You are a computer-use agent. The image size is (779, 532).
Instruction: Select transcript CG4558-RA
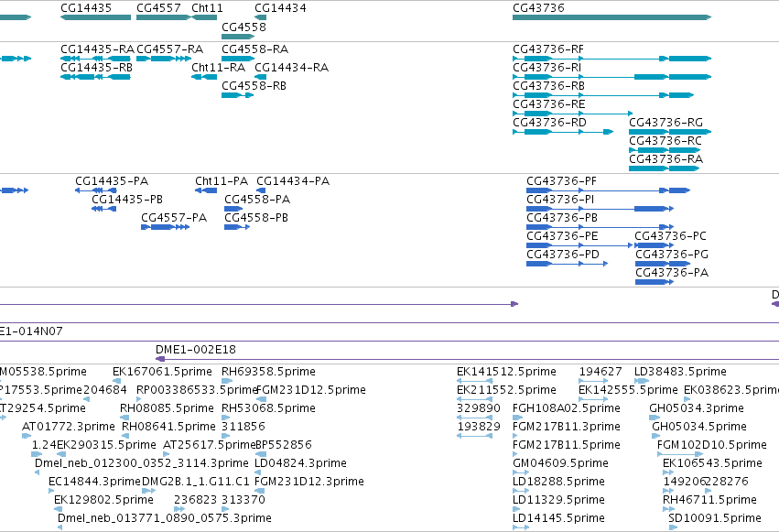coord(238,59)
